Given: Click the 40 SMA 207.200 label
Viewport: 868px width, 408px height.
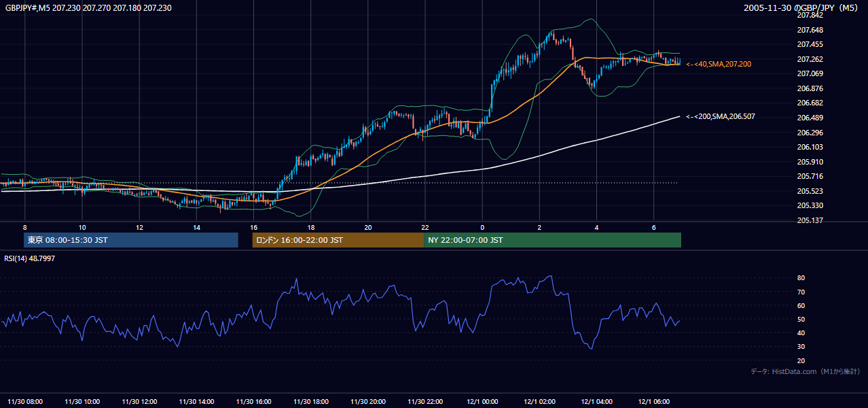Looking at the screenshot, I should (719, 64).
